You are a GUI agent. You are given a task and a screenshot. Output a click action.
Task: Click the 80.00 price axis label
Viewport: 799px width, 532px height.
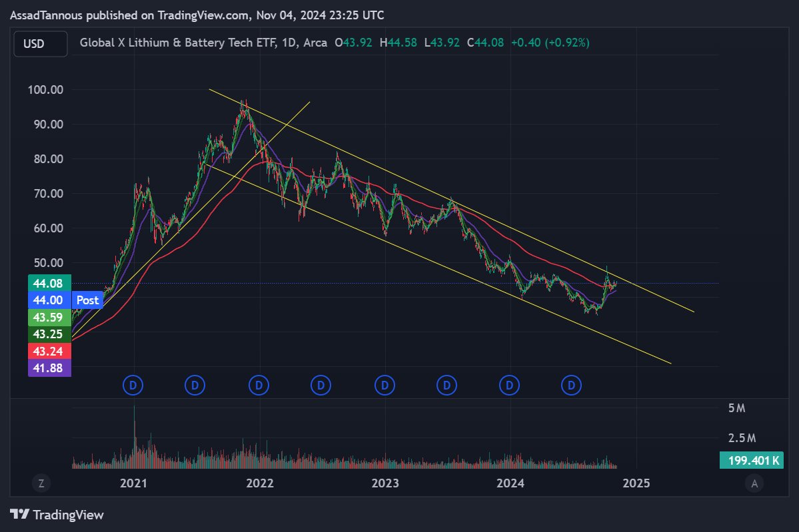[49, 159]
